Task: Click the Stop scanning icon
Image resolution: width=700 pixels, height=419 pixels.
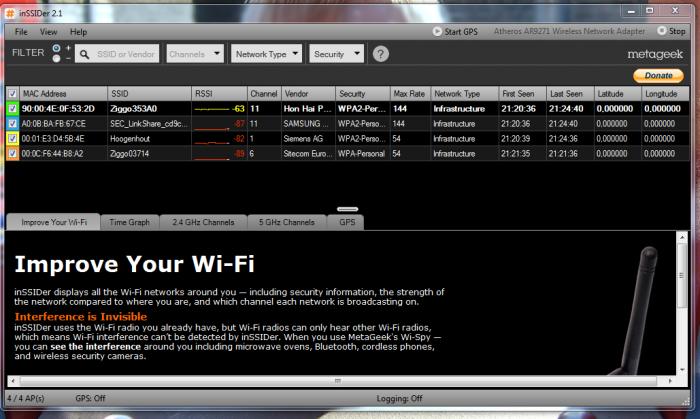Action: click(x=662, y=31)
